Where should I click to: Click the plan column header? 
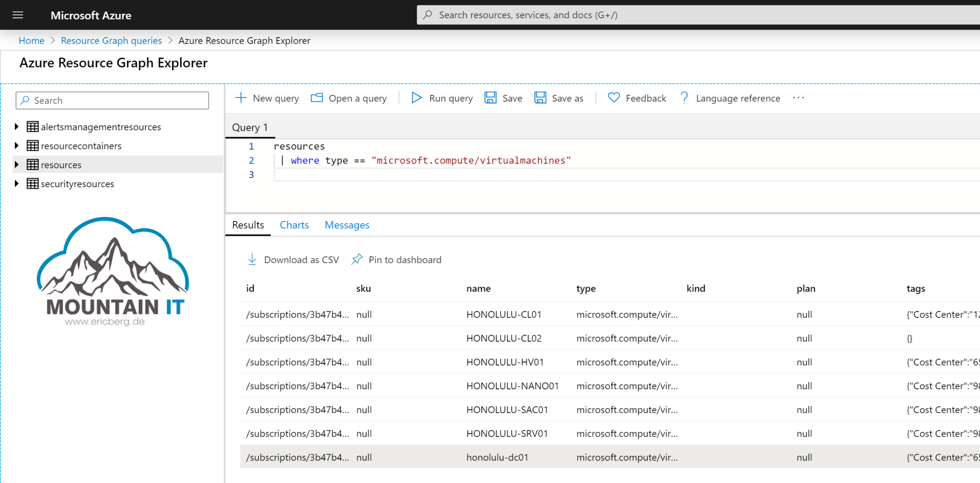pyautogui.click(x=806, y=289)
